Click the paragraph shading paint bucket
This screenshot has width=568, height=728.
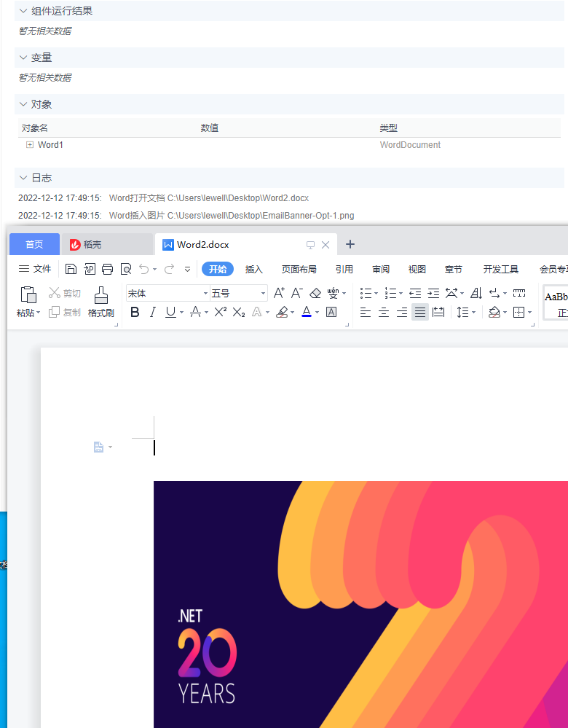(494, 313)
